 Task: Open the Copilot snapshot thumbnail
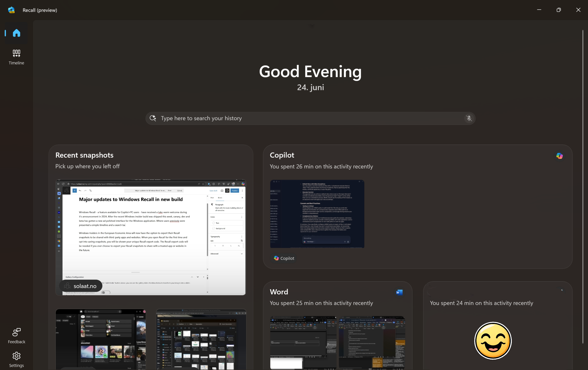tap(317, 214)
